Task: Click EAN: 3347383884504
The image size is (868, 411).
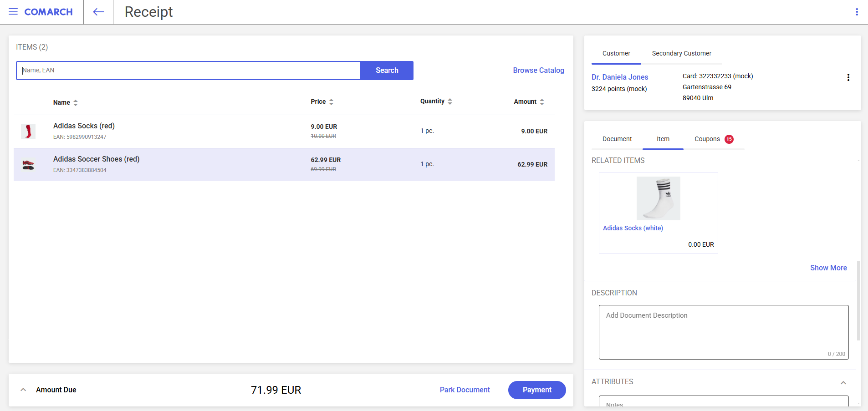Action: coord(80,170)
